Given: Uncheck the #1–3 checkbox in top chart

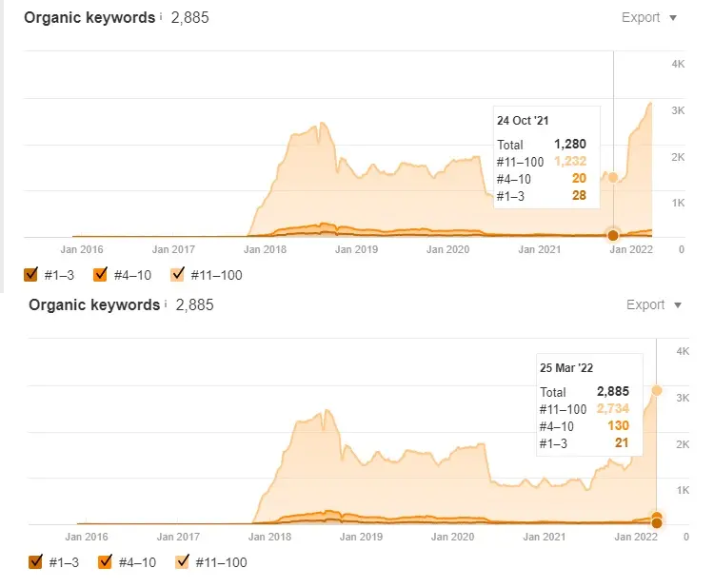Looking at the screenshot, I should pyautogui.click(x=30, y=275).
